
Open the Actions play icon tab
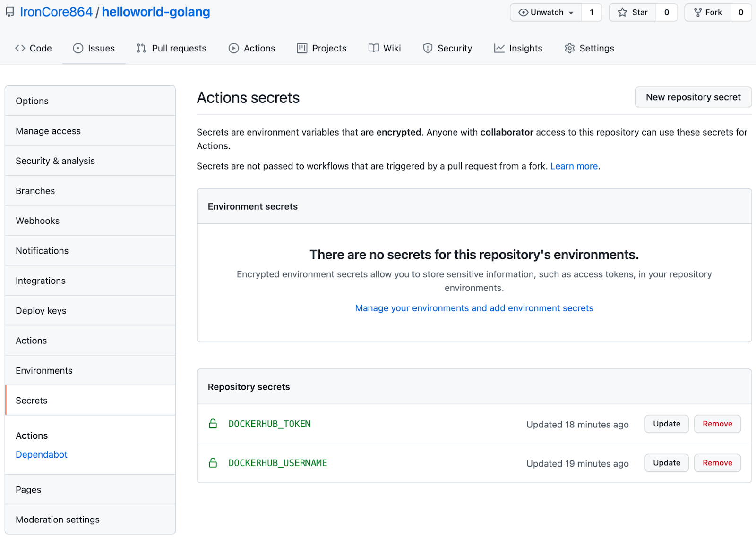coord(233,48)
